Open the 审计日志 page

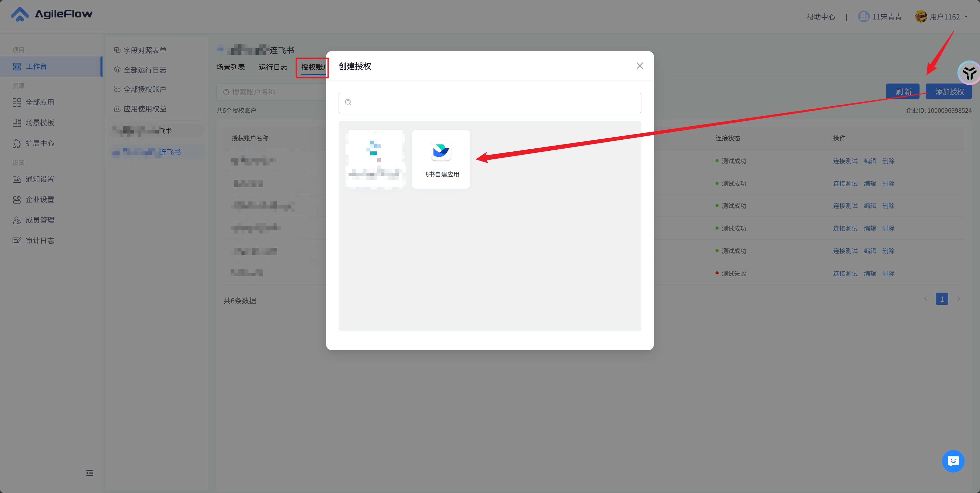39,241
